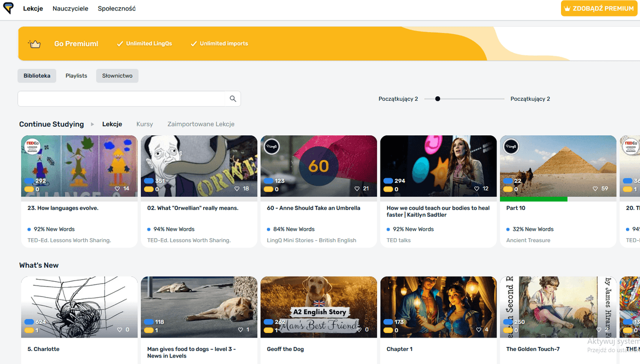Click heart icon on the Orwellian lesson card
This screenshot has height=364, width=640.
(x=237, y=189)
